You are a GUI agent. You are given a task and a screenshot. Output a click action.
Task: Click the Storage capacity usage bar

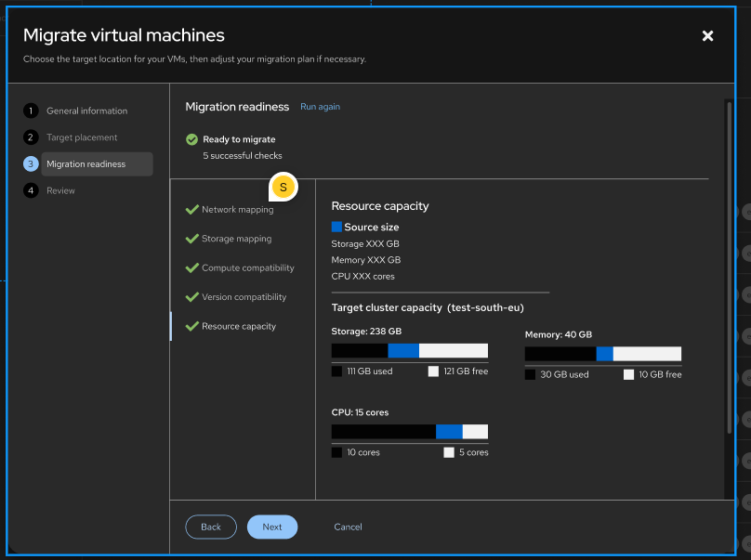click(x=409, y=351)
